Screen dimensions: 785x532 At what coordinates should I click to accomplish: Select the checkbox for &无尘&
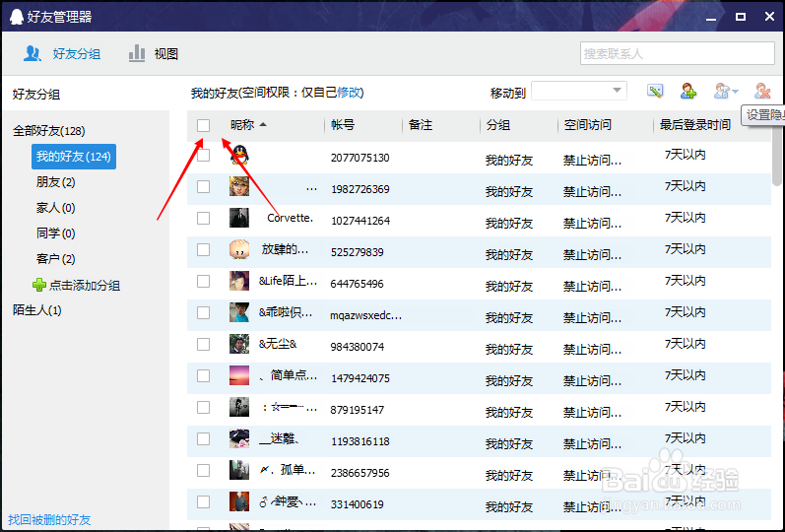pos(203,345)
